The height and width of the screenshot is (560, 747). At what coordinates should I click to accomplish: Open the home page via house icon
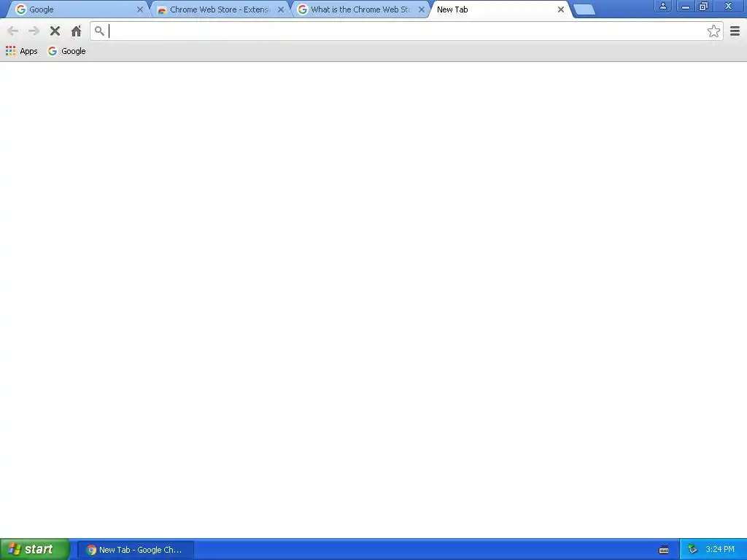point(76,31)
